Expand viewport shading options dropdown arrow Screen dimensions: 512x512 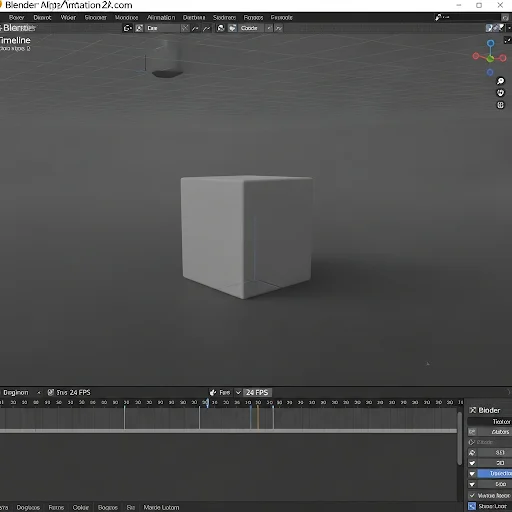509,28
